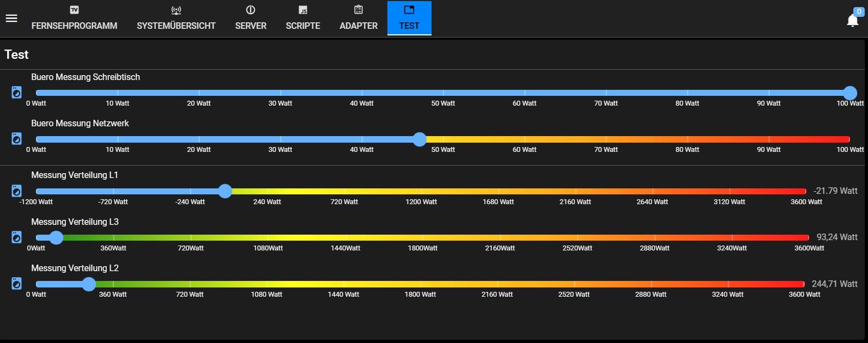
Task: Open the Server tab
Action: pyautogui.click(x=251, y=19)
